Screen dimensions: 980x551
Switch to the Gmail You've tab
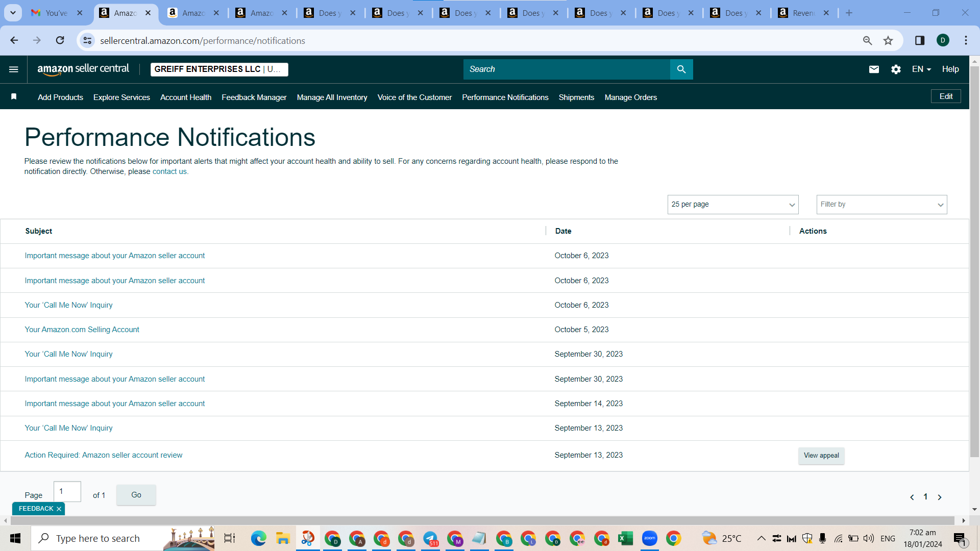click(56, 13)
